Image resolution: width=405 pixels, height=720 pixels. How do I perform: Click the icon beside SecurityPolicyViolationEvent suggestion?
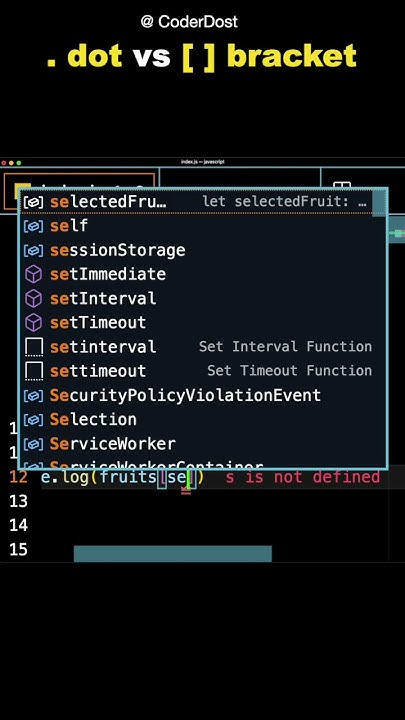33,395
